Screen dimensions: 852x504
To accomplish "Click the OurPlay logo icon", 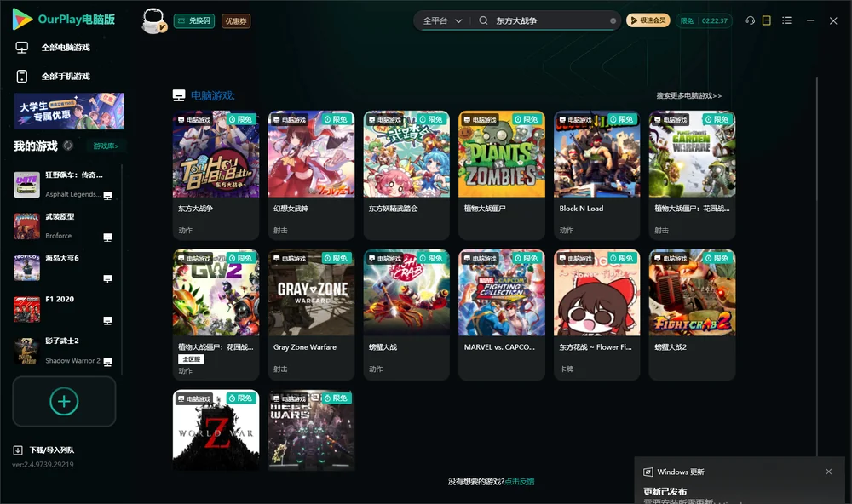I will coord(22,20).
